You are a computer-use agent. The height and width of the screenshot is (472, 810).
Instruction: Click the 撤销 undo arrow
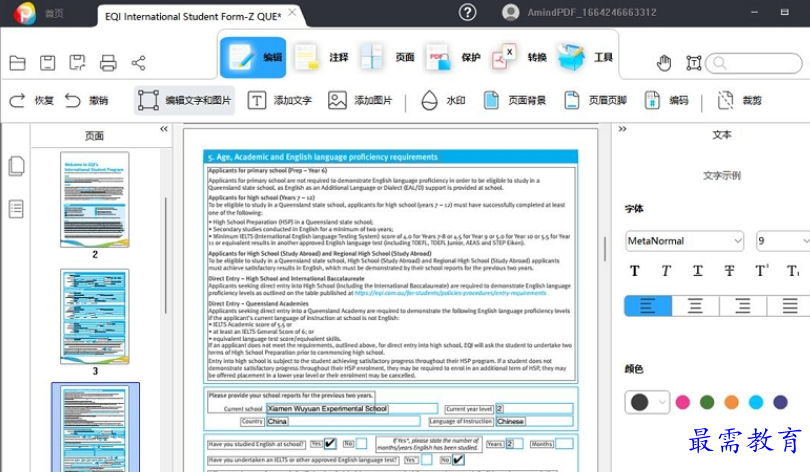coord(73,100)
